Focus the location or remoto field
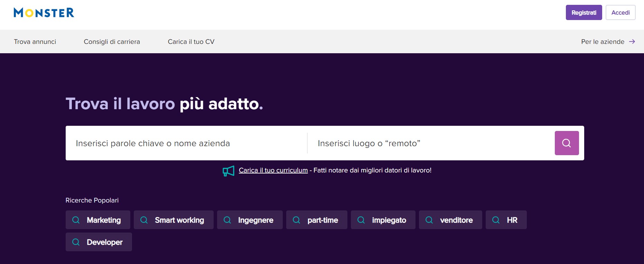 point(429,143)
